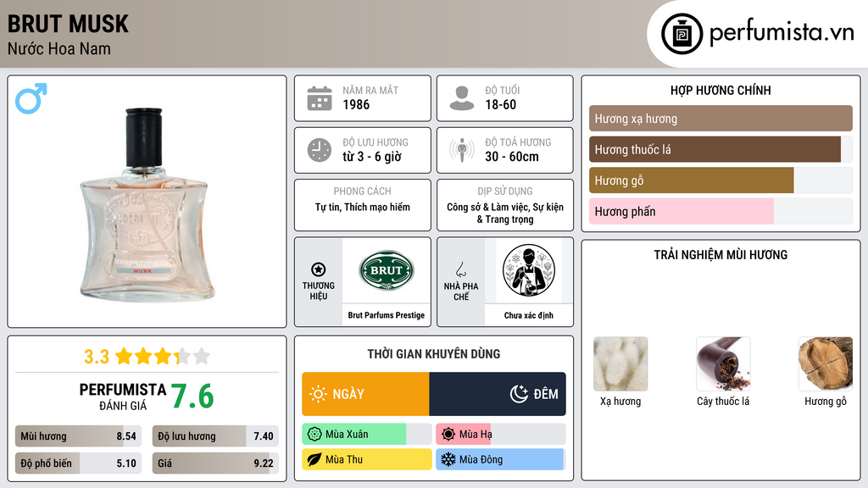Click the snowflake icon beside Mùa Đông
This screenshot has height=488, width=868.
coord(448,460)
